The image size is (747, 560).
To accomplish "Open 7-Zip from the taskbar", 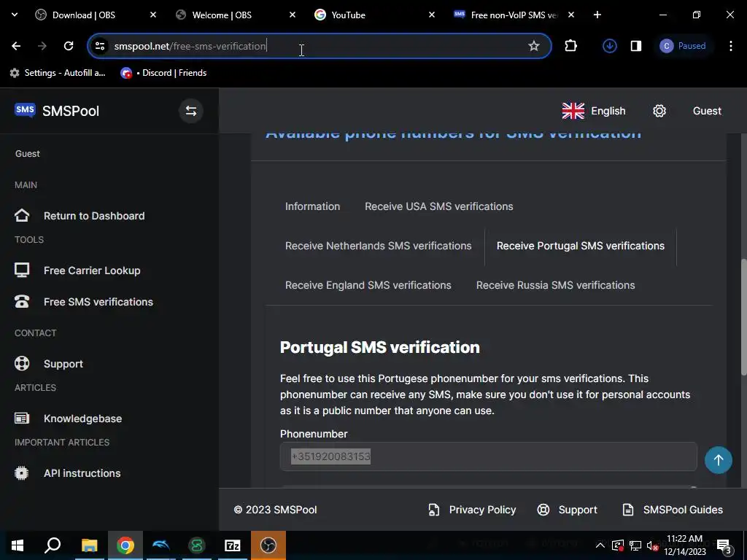I will [x=233, y=545].
